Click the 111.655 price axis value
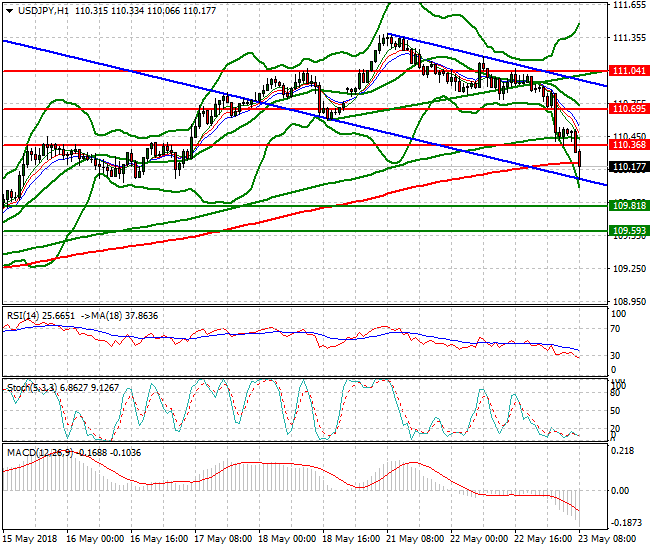Screen dimensions: 650x550 (x=629, y=5)
